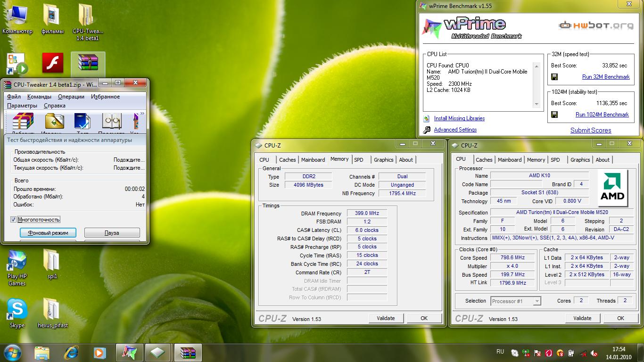Open the Параметры menu in WinRAR
The height and width of the screenshot is (362, 644).
pos(22,106)
